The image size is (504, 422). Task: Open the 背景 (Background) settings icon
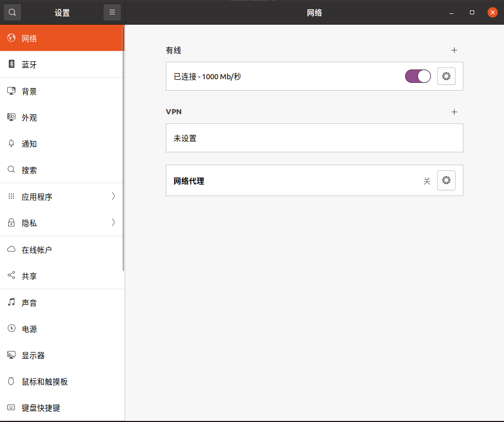pyautogui.click(x=11, y=91)
